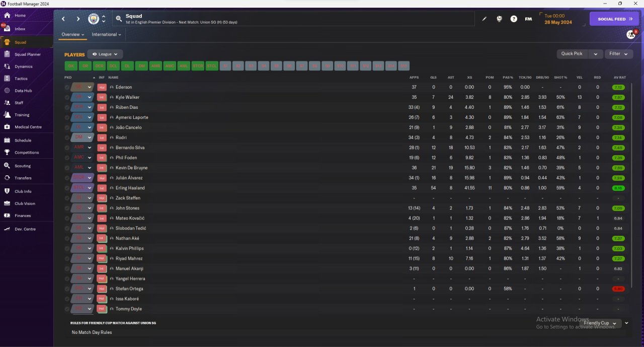Open Ederson's GK position dropdown

pos(83,87)
